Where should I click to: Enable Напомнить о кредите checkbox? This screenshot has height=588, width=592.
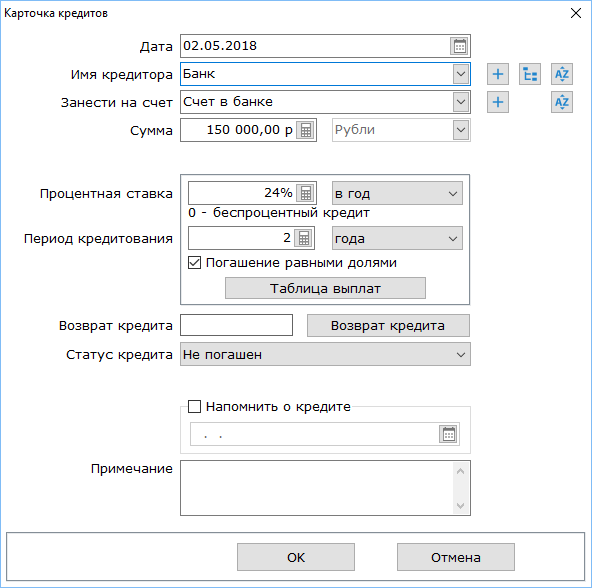coord(194,406)
